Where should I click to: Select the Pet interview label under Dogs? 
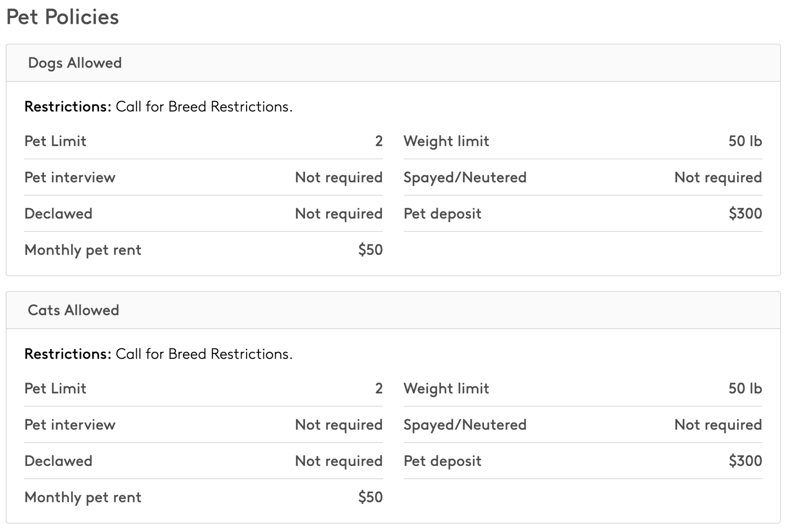pyautogui.click(x=70, y=177)
